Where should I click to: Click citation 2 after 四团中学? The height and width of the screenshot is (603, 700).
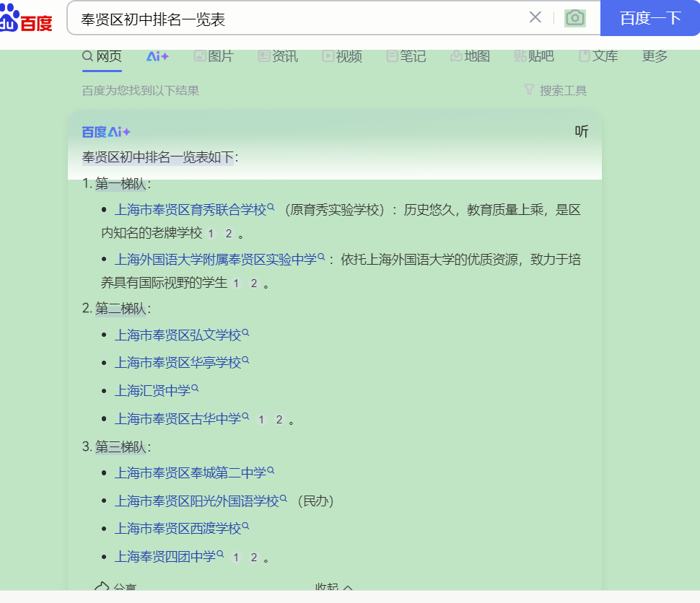254,558
